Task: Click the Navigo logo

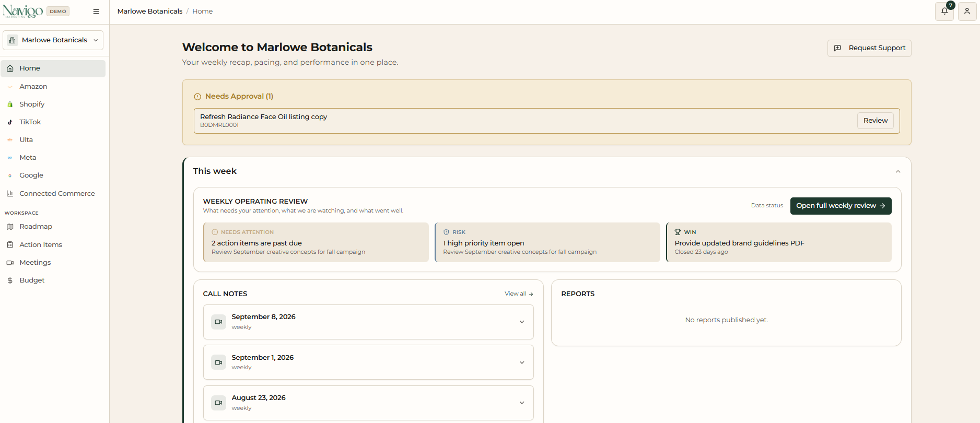Action: point(22,11)
